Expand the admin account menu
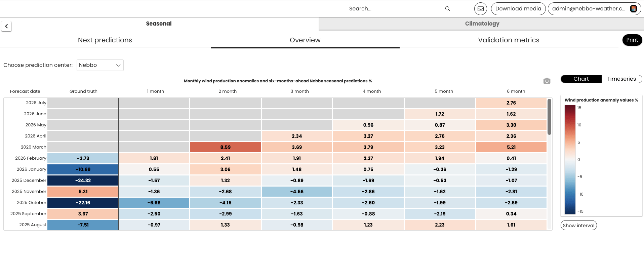 tap(594, 9)
